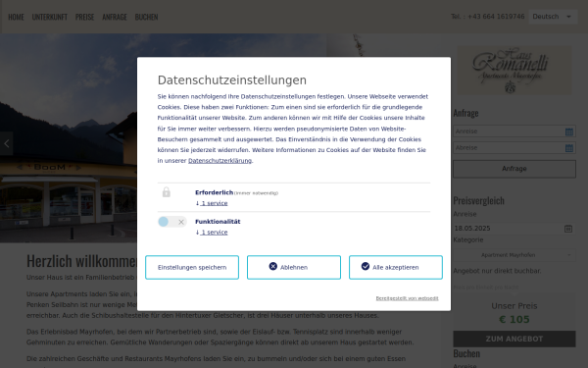This screenshot has height=368, width=588.
Task: Go to HOME menu item
Action: [16, 17]
